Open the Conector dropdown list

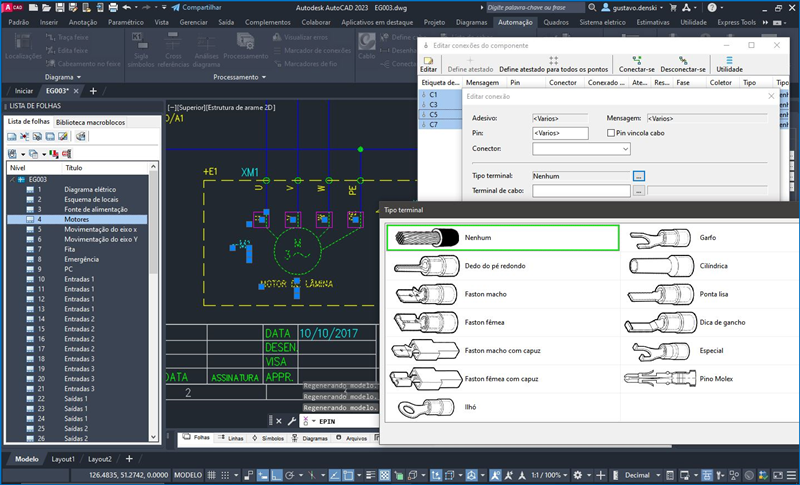click(625, 148)
